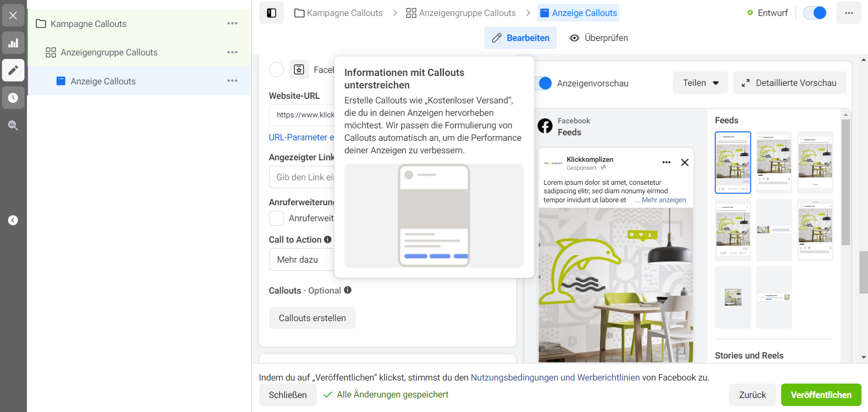Select the pencil edit icon in sidebar
Viewport: 868px width, 412px height.
(13, 70)
